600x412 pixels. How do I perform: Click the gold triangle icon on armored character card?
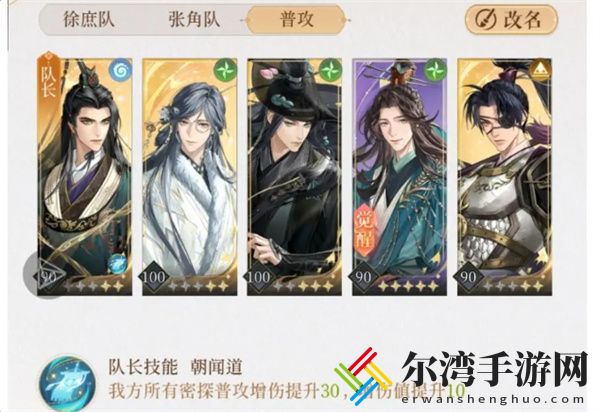pos(540,70)
